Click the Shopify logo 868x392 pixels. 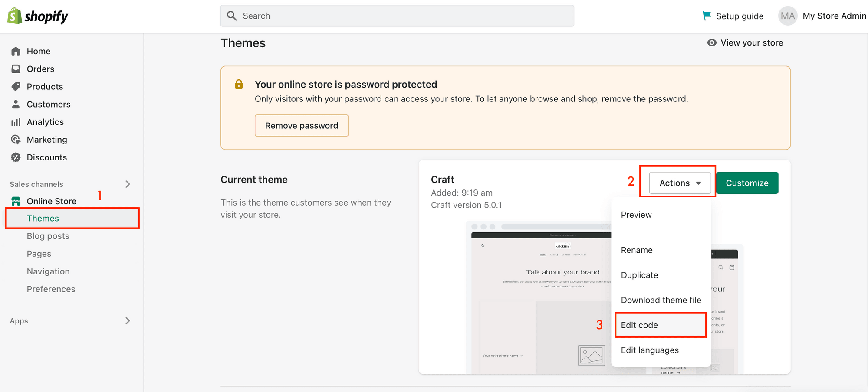(37, 16)
